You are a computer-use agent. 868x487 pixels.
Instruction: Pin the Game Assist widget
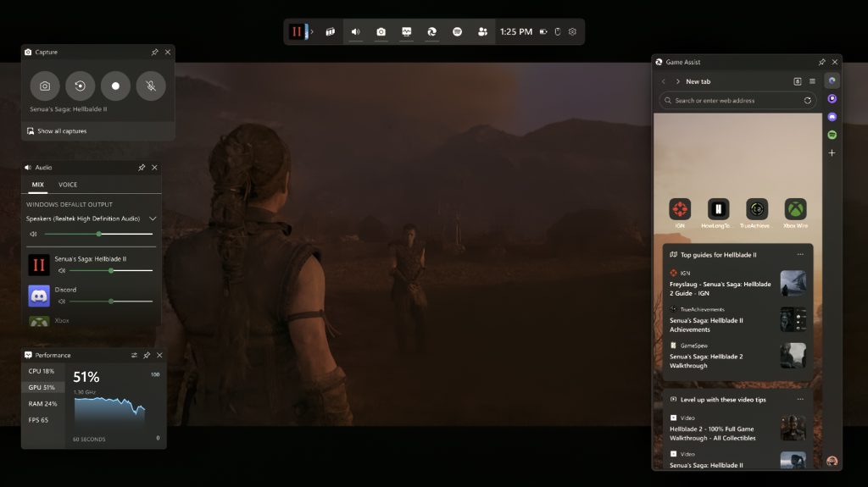coord(822,62)
